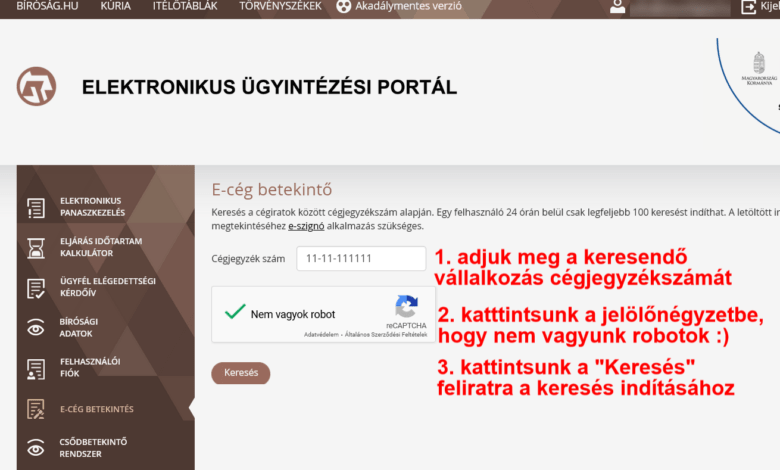Click the Keresés button

click(241, 373)
